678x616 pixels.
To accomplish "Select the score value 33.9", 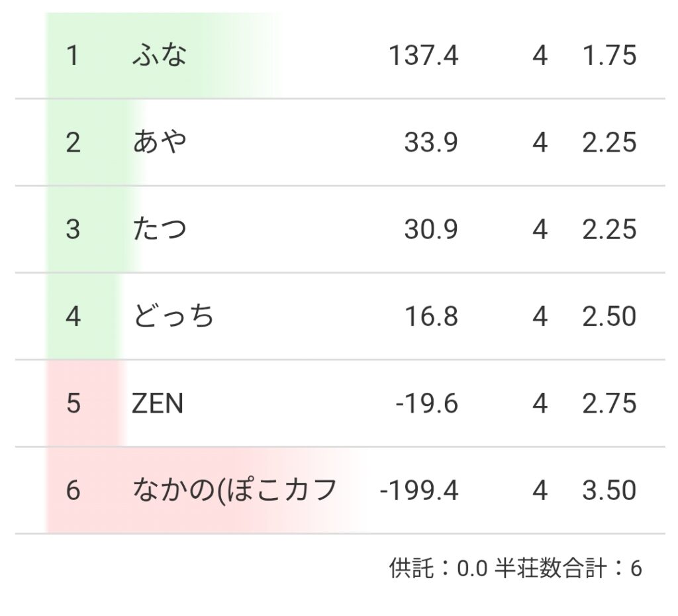I will (x=431, y=142).
